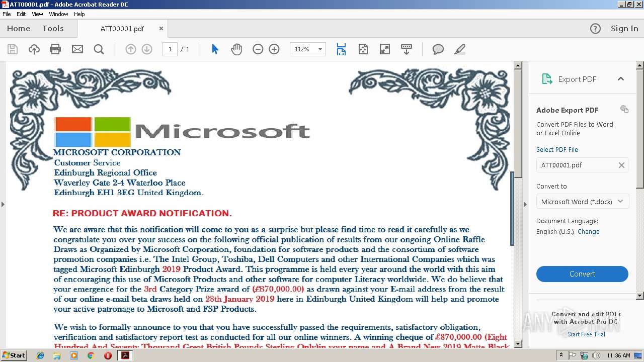644x362 pixels.
Task: Click the Sign In link
Action: coord(624,29)
